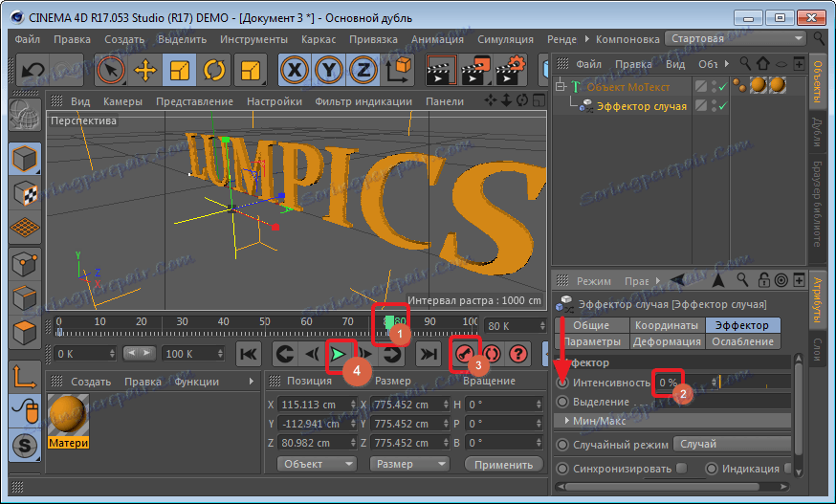Select the Live Selection arrow tool

111,70
